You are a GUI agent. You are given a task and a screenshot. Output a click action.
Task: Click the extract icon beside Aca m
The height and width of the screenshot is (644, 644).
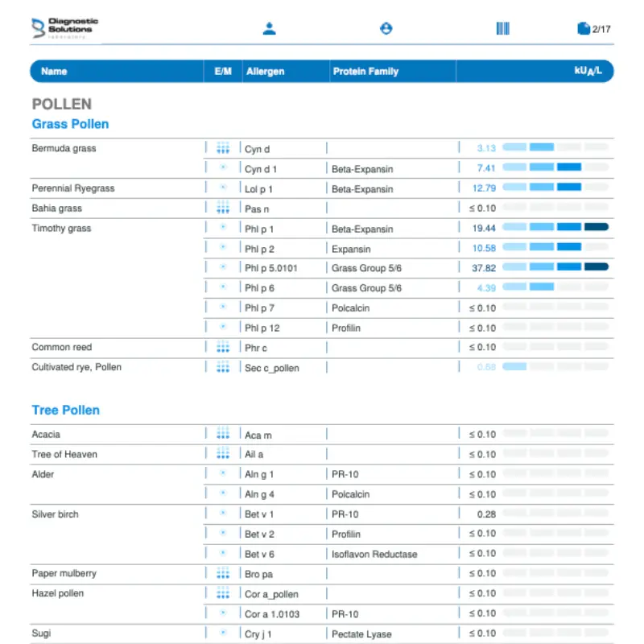(x=223, y=434)
